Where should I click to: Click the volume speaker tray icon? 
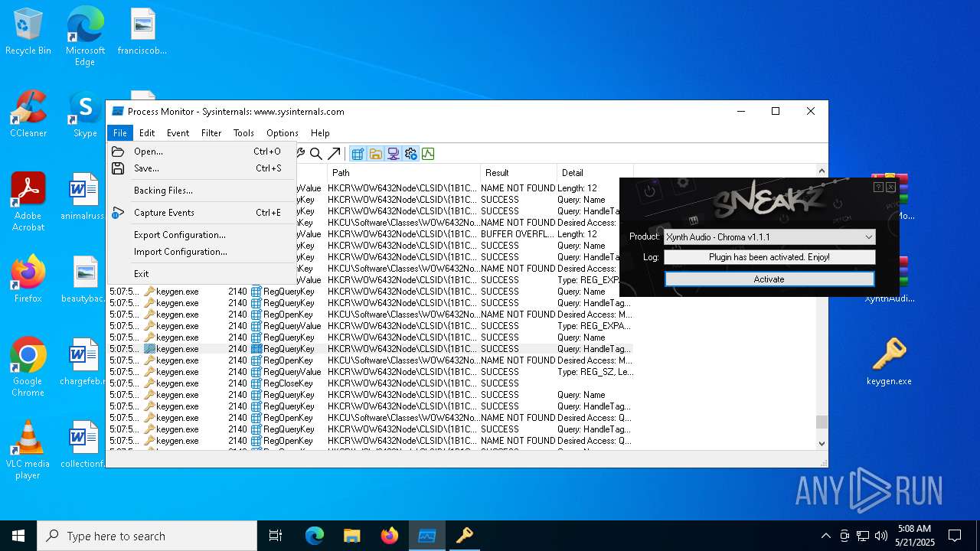click(880, 536)
